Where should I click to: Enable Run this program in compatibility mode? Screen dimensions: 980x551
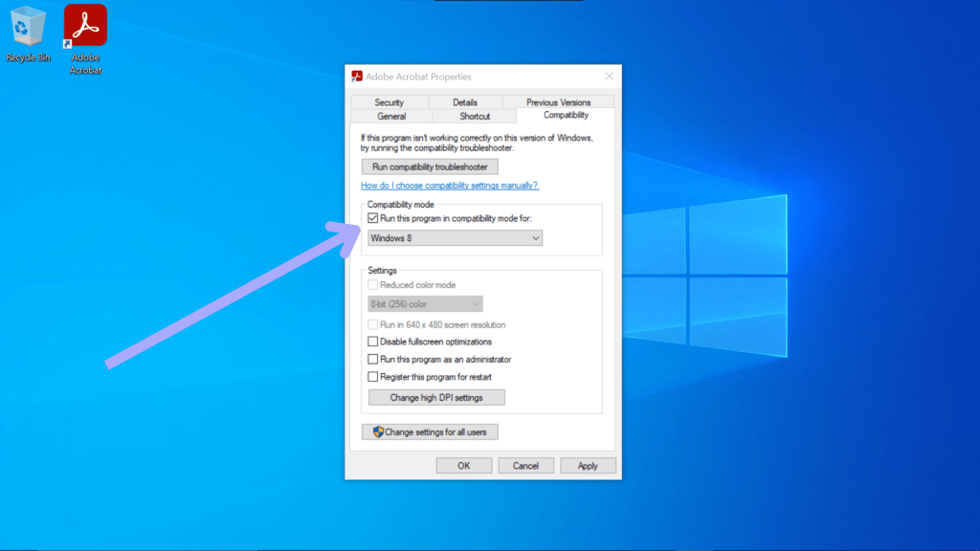[x=371, y=219]
